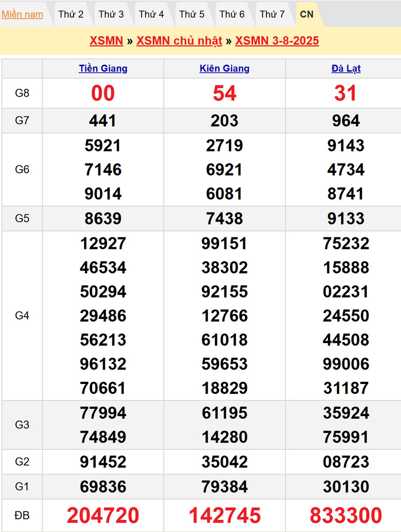Select the Thứ 4 tab

pos(151,14)
